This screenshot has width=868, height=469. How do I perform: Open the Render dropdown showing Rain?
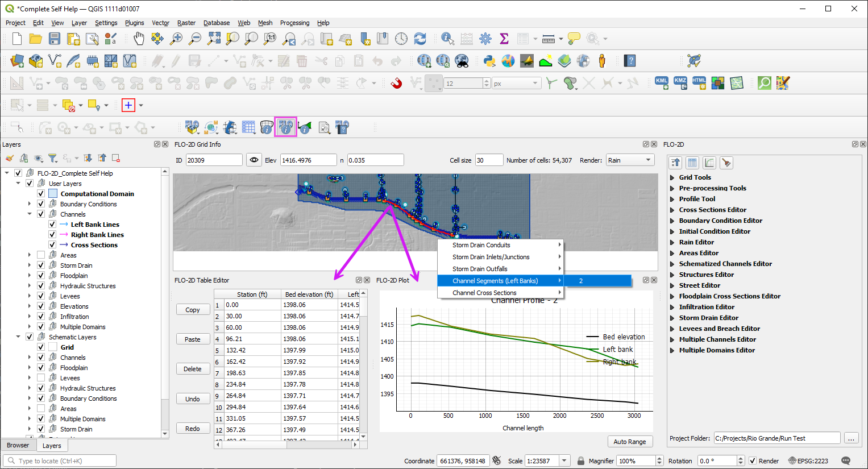click(x=629, y=160)
